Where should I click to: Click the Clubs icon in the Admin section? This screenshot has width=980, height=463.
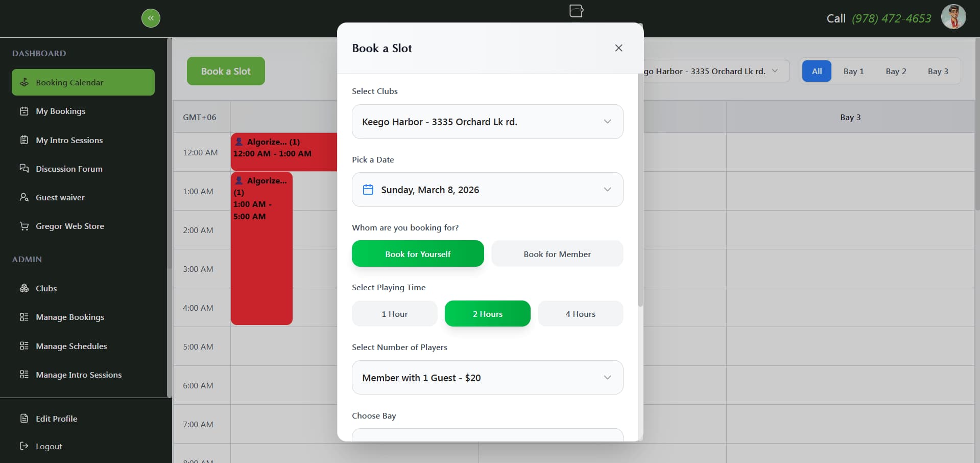24,288
